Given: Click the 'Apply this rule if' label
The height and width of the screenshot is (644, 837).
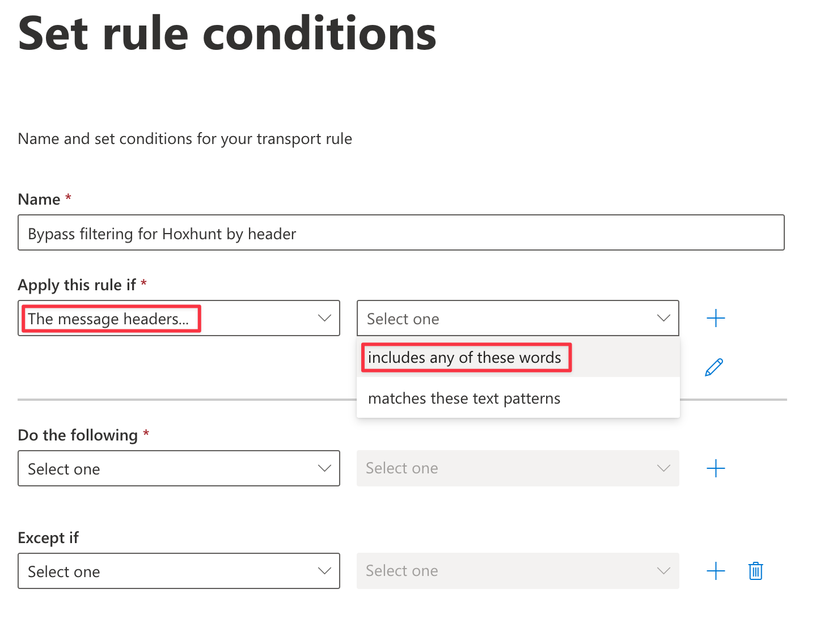Looking at the screenshot, I should (77, 285).
